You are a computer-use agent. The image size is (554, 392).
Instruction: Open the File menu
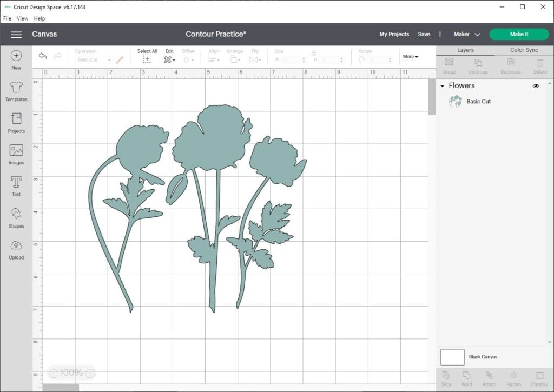click(x=8, y=18)
